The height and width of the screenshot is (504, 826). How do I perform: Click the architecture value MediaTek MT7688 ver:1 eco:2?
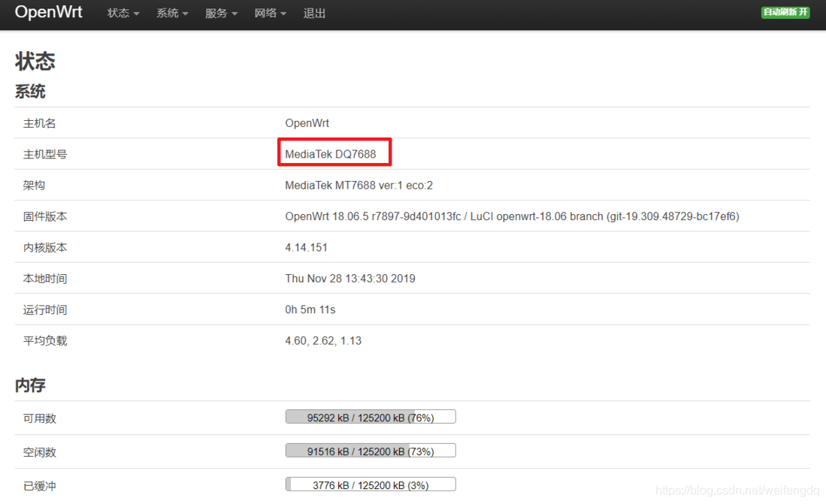[x=359, y=186]
